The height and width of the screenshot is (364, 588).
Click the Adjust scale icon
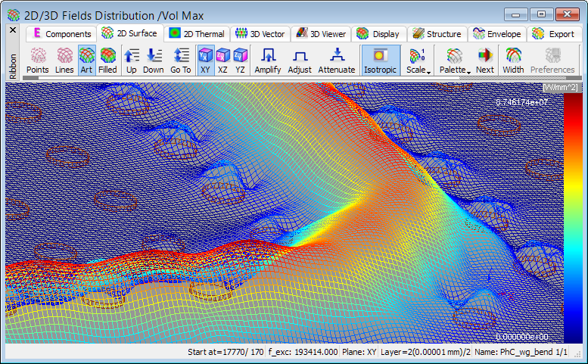pos(300,61)
